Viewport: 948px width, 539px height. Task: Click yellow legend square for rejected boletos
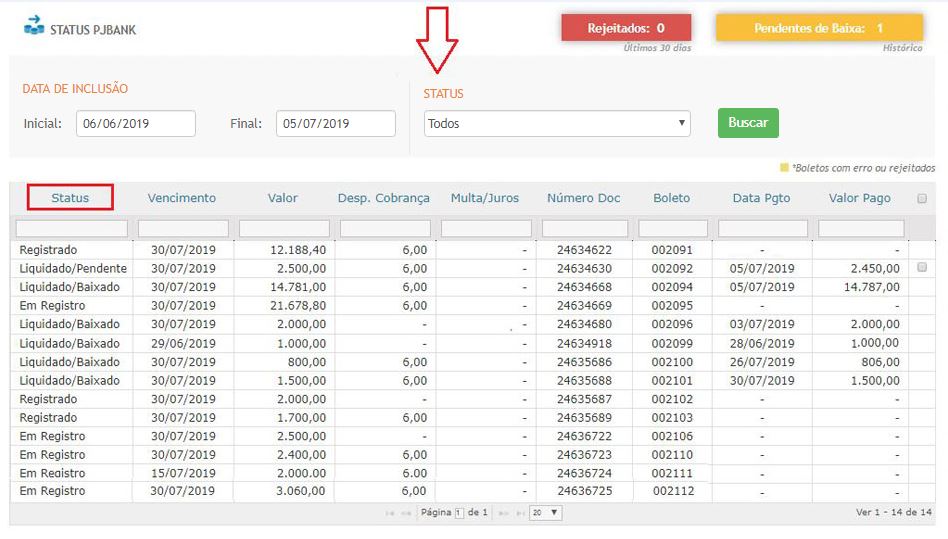pos(784,168)
